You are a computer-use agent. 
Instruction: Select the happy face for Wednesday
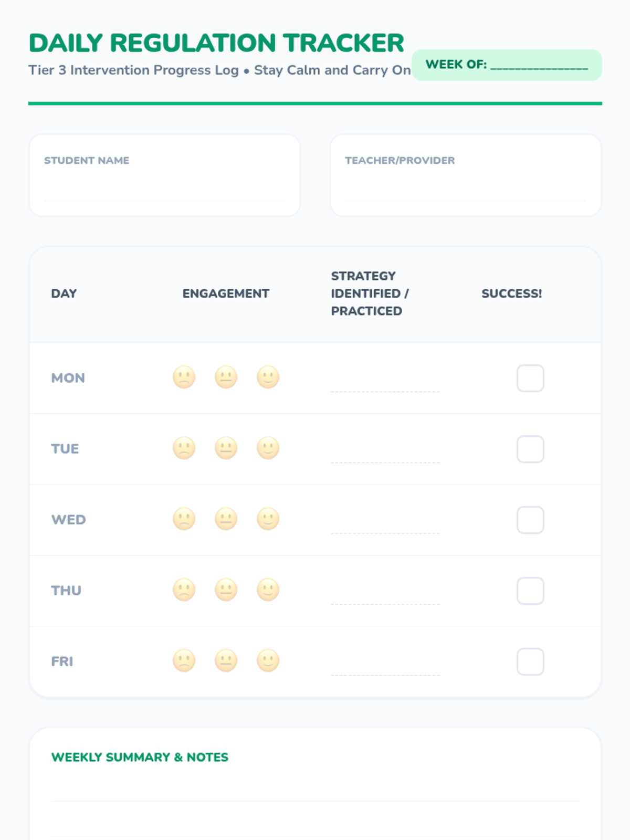point(268,519)
